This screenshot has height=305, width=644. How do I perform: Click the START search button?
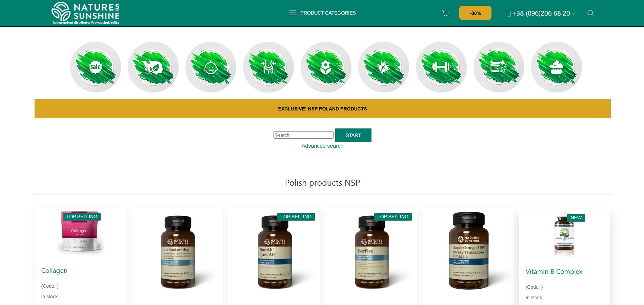353,135
